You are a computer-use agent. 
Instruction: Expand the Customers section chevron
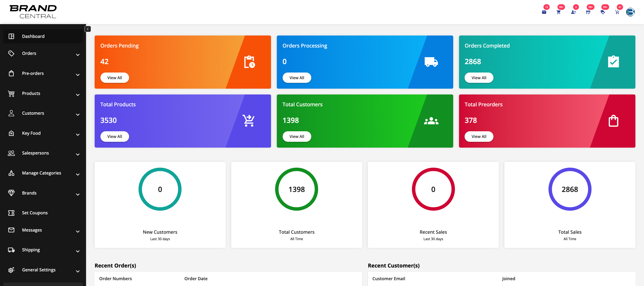78,115
